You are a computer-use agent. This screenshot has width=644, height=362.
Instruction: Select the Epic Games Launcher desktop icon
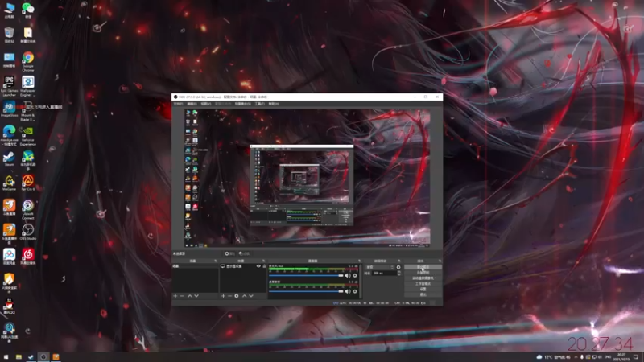click(x=9, y=86)
